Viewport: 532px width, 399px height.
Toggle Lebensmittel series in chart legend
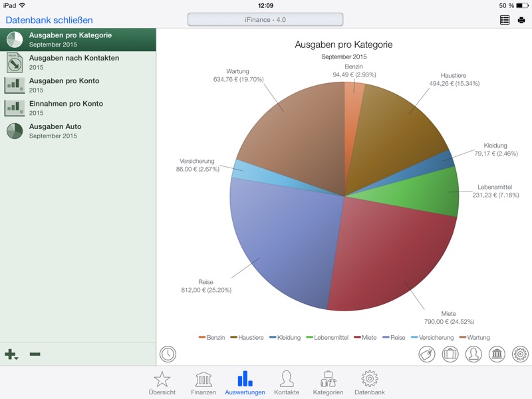coord(327,338)
